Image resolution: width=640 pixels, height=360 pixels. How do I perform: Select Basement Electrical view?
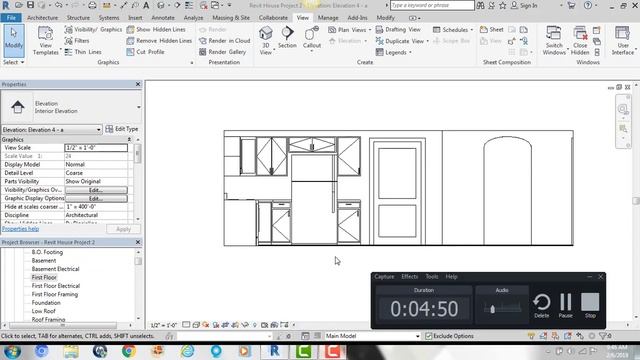point(56,269)
